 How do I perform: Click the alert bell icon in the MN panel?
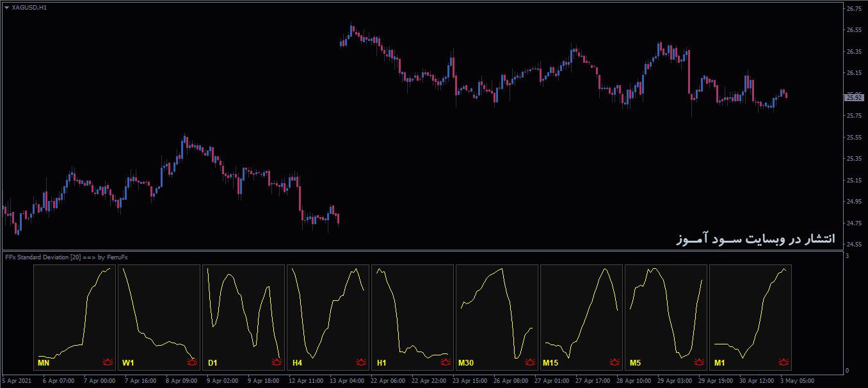[x=106, y=362]
